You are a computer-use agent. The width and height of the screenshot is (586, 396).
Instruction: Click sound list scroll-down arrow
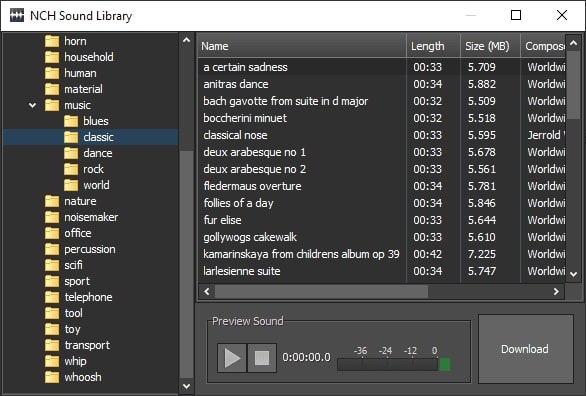(573, 274)
